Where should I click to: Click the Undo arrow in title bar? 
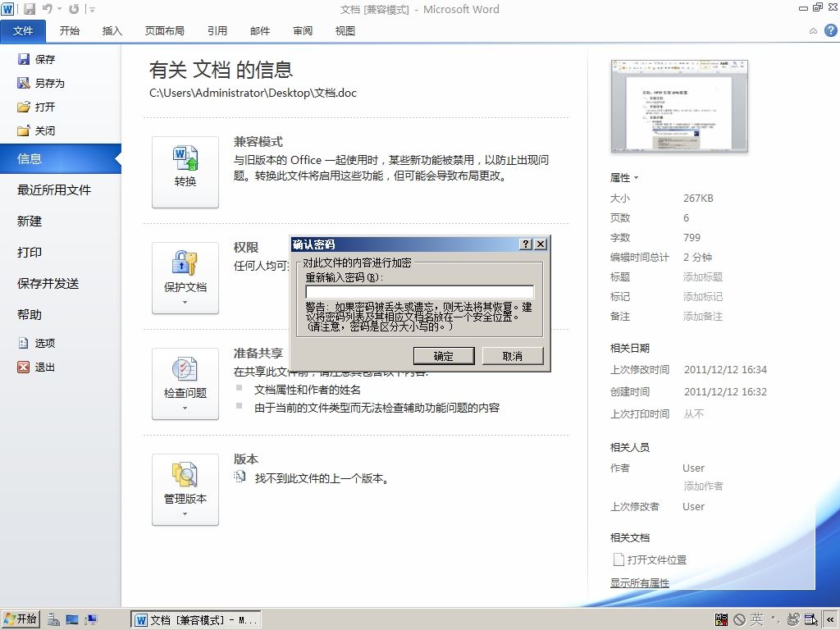48,8
